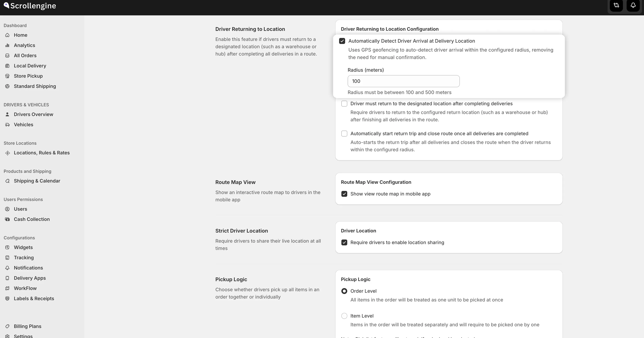Click the sync arrows icon in header
The width and height of the screenshot is (644, 338).
click(616, 5)
